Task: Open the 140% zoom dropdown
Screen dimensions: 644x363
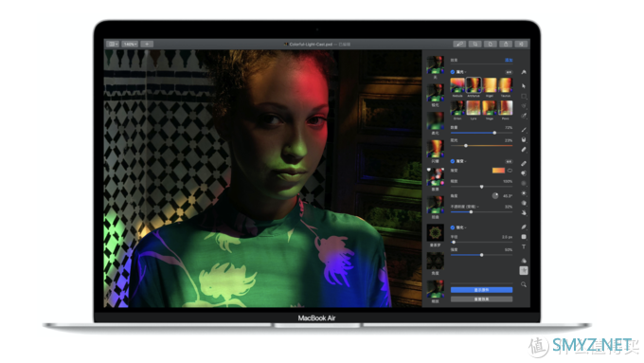Action: coord(130,44)
